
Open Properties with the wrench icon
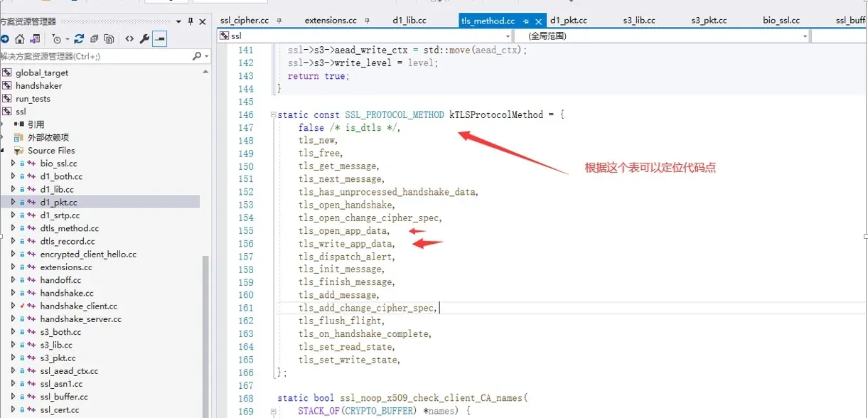(144, 38)
